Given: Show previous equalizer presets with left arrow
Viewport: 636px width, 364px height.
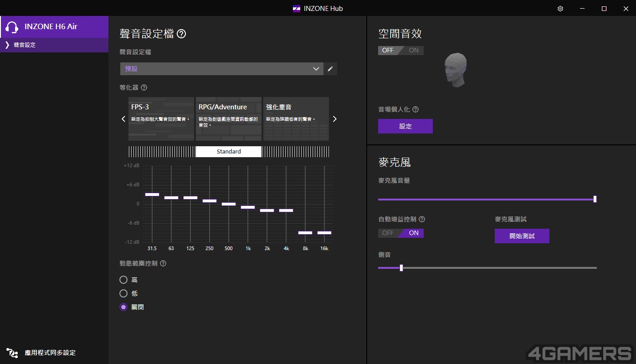Looking at the screenshot, I should 123,119.
